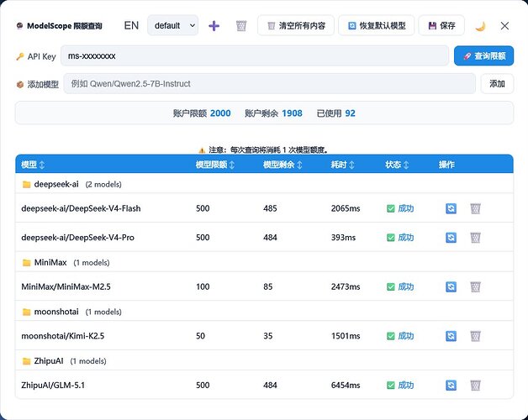Click the success check icon for DeepSeek-V4-Flash
This screenshot has width=528, height=420.
[x=391, y=208]
